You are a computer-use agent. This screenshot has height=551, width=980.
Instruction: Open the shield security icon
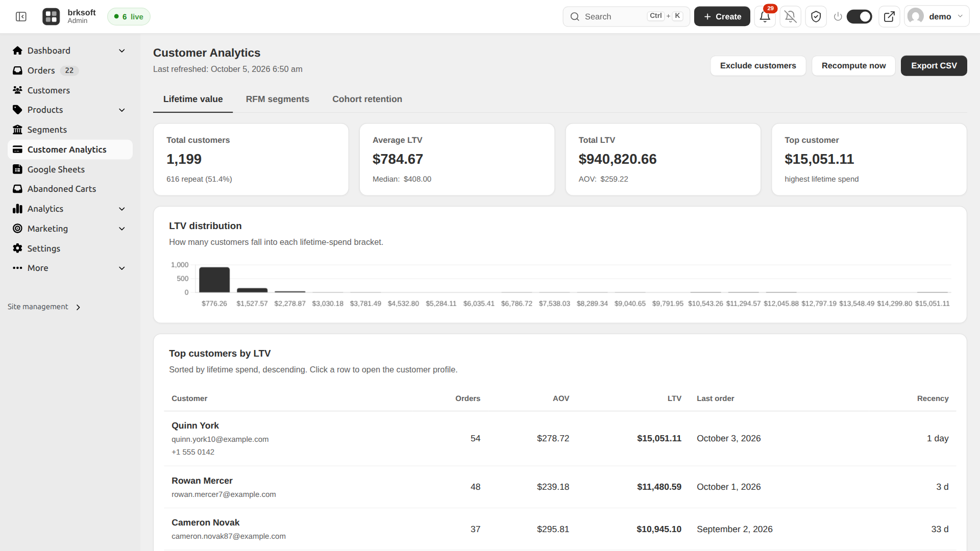[x=816, y=16]
